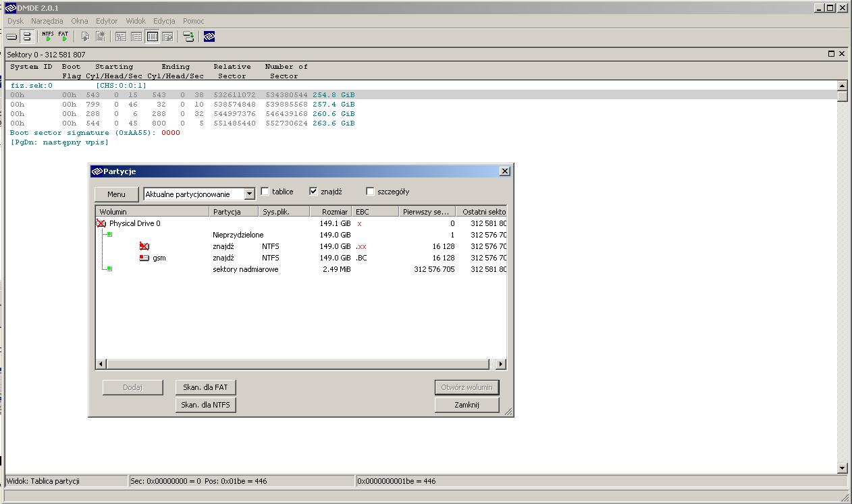Enable the tablice checkbox
This screenshot has width=852, height=504.
[265, 192]
